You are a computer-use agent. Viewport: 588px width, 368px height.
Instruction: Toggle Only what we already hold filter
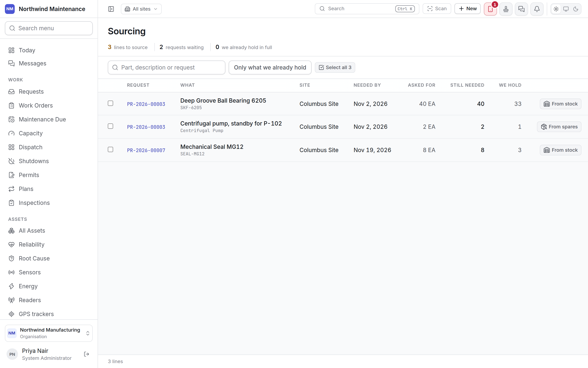pyautogui.click(x=270, y=67)
